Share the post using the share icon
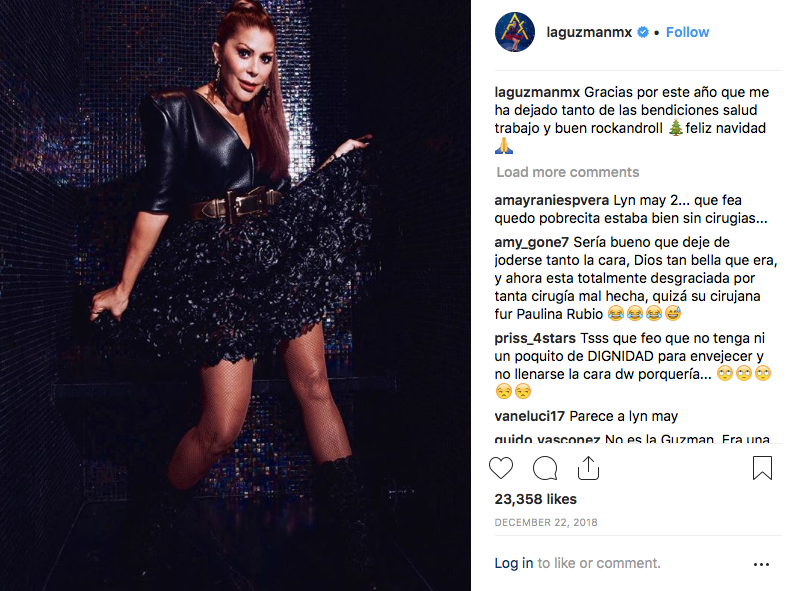805x591 pixels. [588, 468]
